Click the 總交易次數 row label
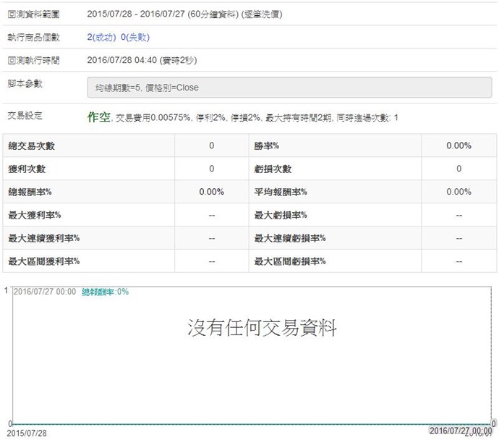The height and width of the screenshot is (448, 499). 32,146
